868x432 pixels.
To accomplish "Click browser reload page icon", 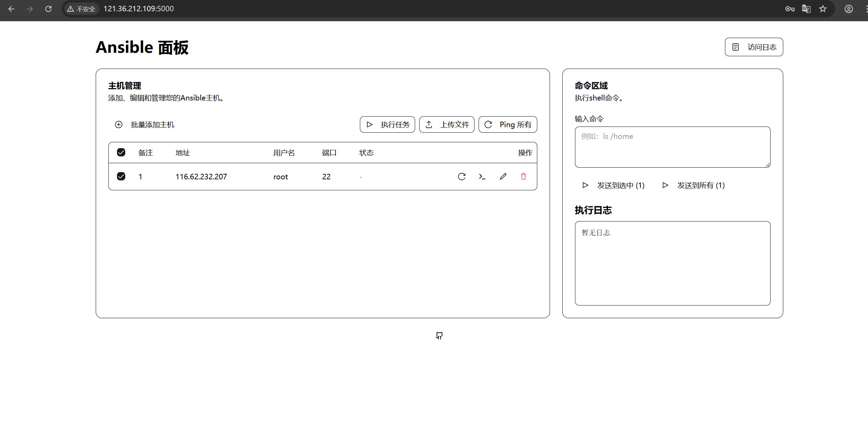I will tap(48, 9).
